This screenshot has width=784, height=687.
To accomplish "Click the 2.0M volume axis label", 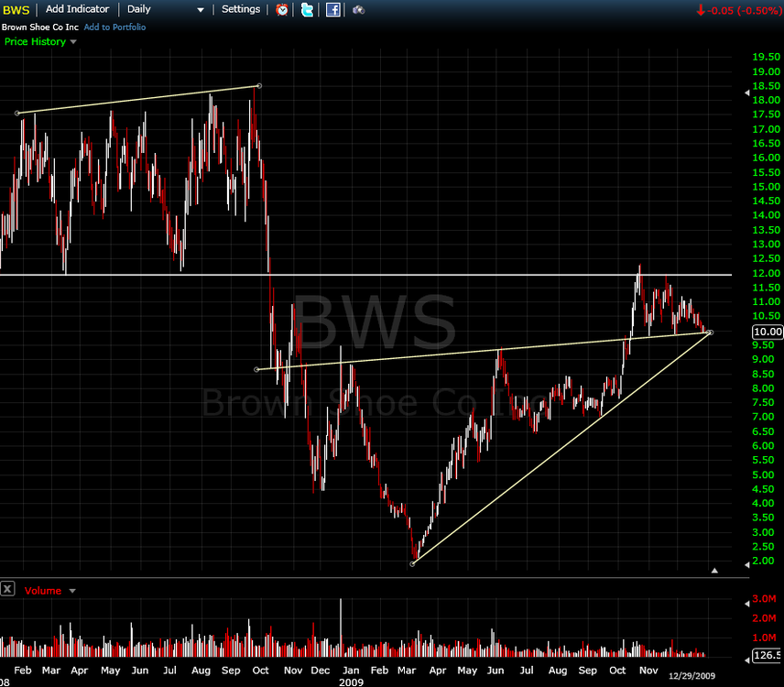I will pos(764,618).
